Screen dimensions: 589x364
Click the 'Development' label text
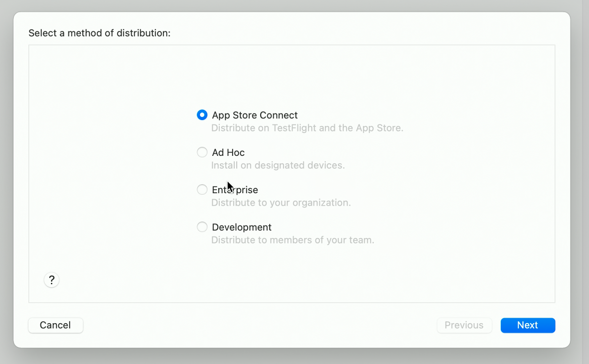pyautogui.click(x=242, y=227)
